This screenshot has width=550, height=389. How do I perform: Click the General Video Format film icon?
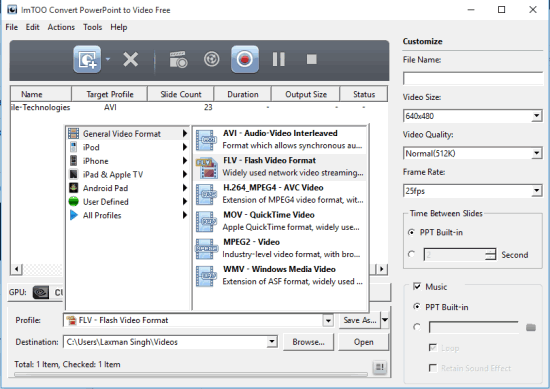point(73,133)
